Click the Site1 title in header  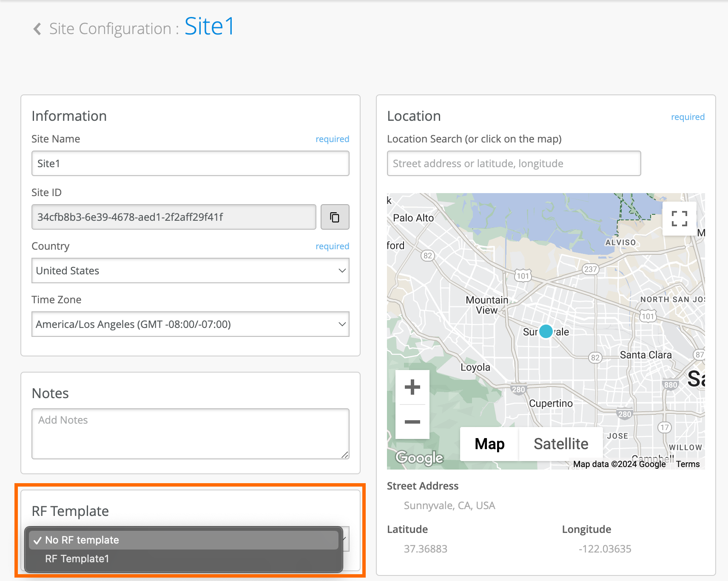[209, 27]
